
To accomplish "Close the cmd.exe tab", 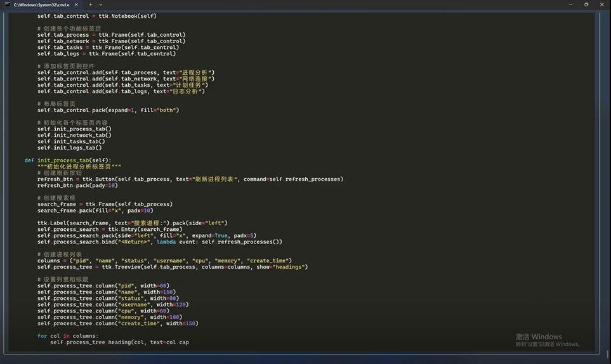I will click(x=76, y=4).
